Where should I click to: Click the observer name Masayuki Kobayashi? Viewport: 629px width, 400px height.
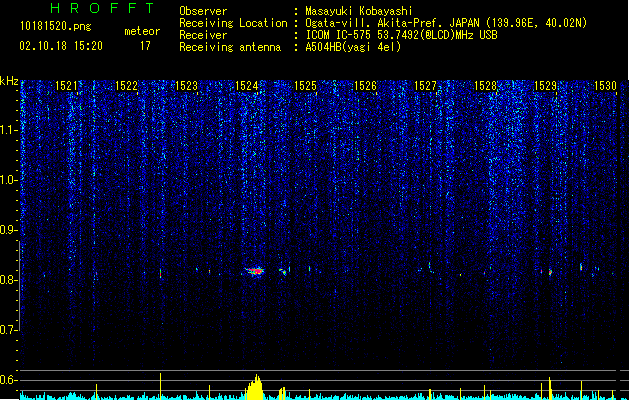tap(359, 11)
